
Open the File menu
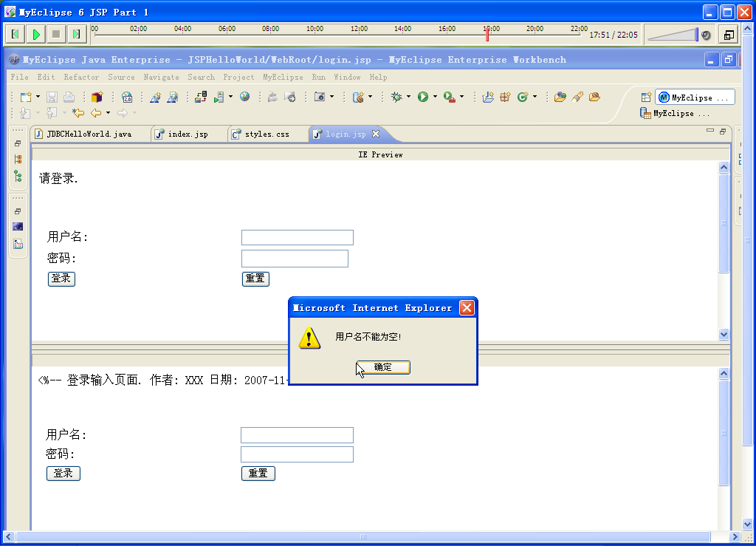pyautogui.click(x=20, y=77)
